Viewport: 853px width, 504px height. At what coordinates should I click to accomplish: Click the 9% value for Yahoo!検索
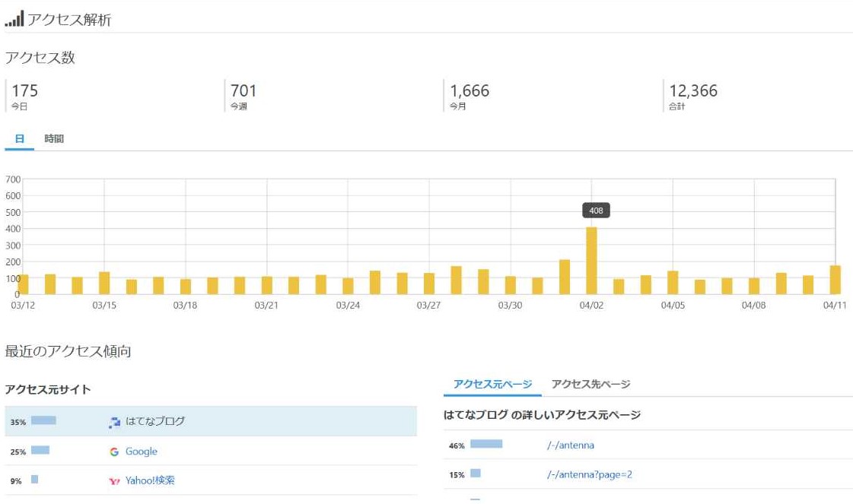click(x=16, y=481)
